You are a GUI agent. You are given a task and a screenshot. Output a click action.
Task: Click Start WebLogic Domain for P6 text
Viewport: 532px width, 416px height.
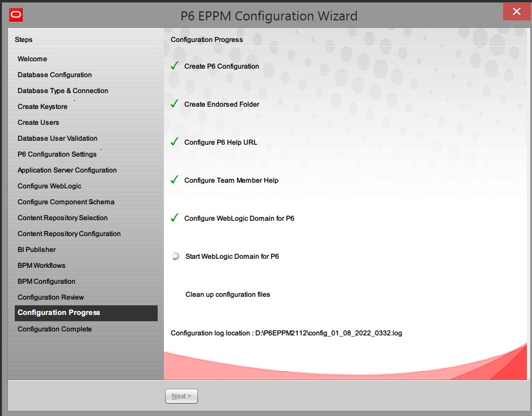click(x=232, y=257)
